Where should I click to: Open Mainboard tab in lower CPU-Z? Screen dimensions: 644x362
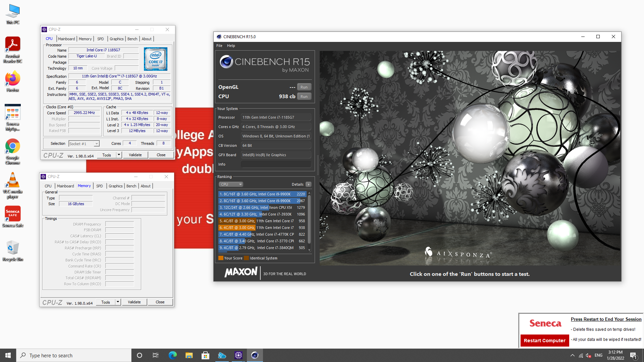[x=65, y=186]
